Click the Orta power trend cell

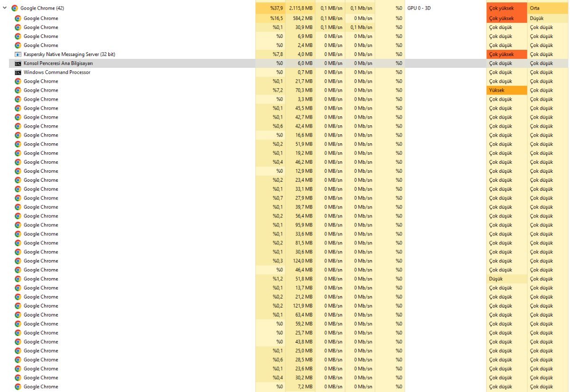pos(548,8)
